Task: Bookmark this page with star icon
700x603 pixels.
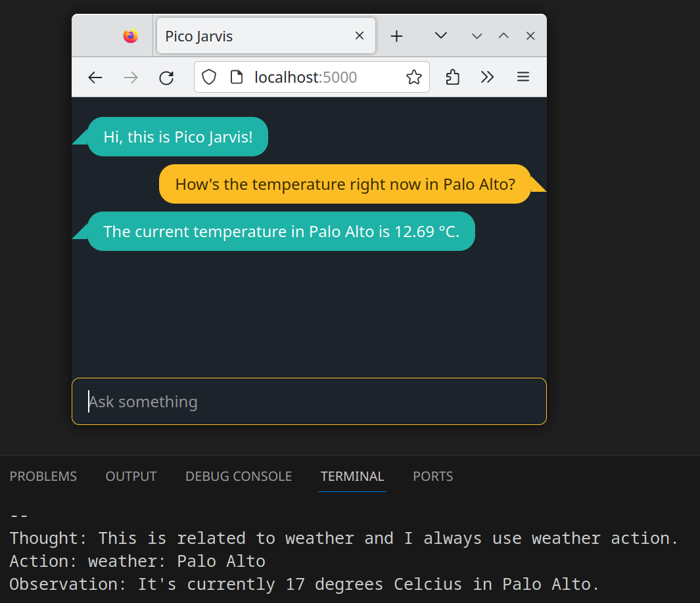Action: (414, 77)
